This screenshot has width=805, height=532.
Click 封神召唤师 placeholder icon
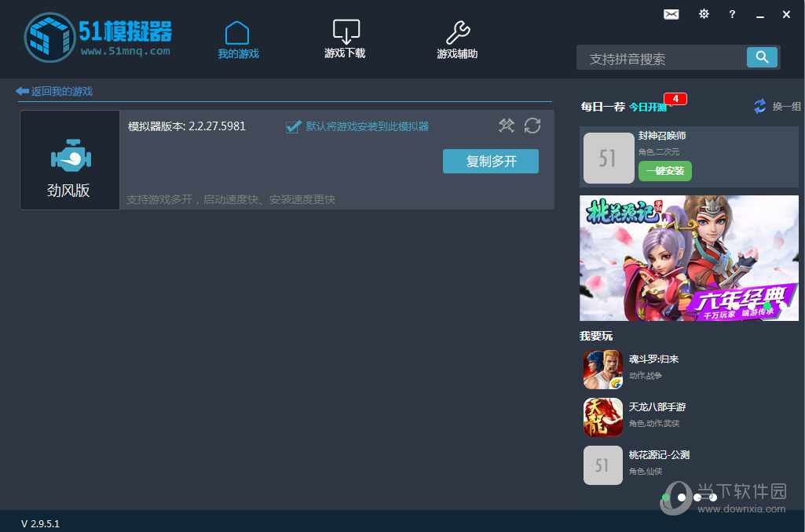click(x=609, y=158)
